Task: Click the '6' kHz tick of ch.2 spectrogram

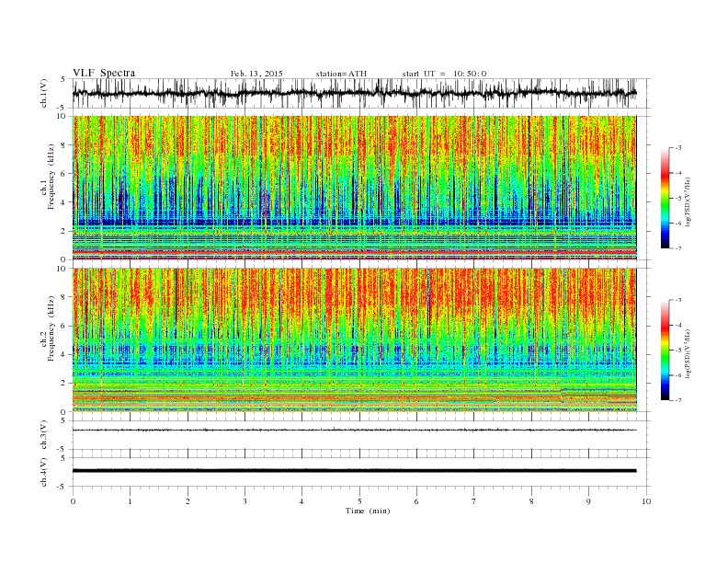Action: coord(64,326)
